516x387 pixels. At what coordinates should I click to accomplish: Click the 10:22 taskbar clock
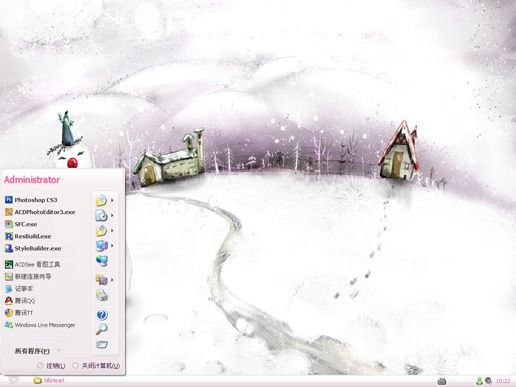coord(503,381)
